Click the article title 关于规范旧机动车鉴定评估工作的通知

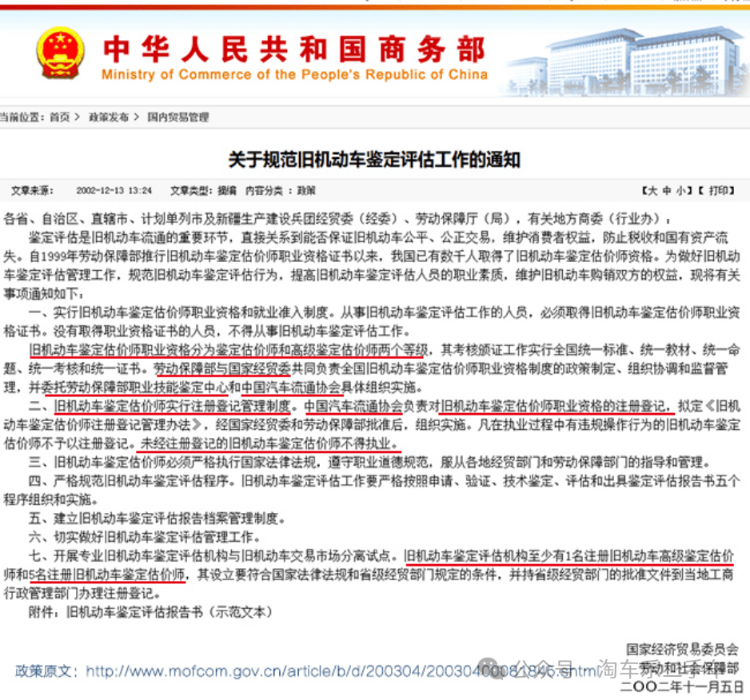(x=374, y=160)
